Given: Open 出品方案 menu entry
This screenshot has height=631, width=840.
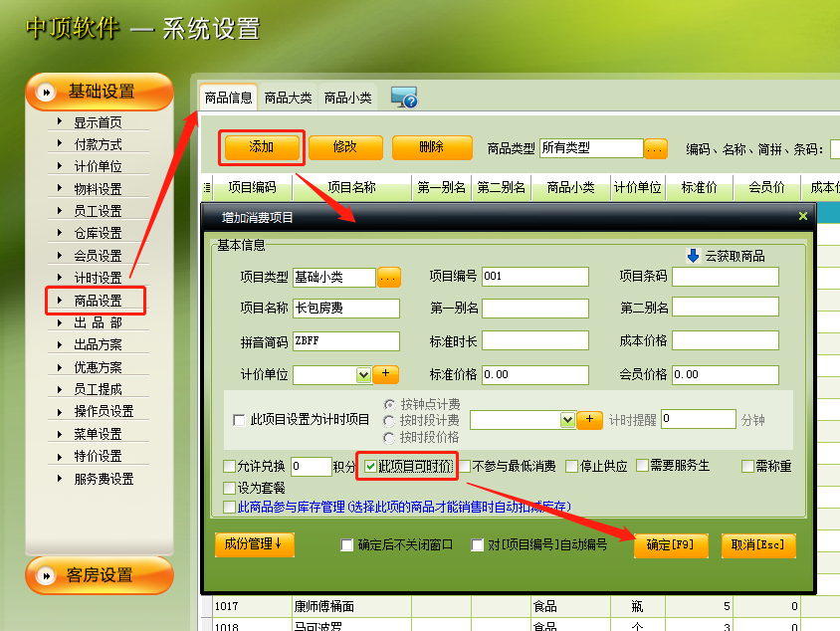Looking at the screenshot, I should click(98, 344).
